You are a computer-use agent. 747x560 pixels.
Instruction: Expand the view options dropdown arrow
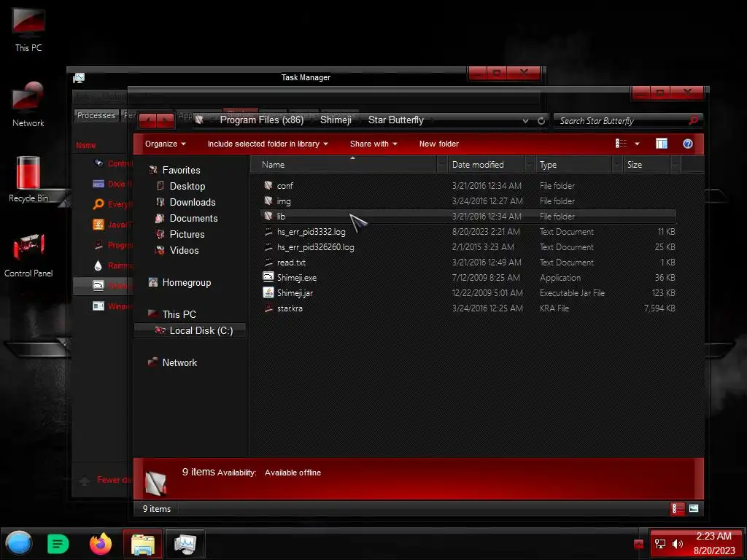click(637, 144)
